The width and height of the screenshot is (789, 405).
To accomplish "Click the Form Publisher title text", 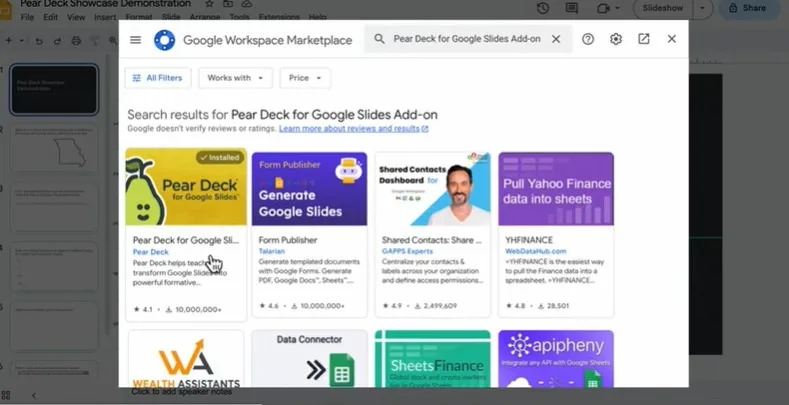I will click(x=288, y=240).
